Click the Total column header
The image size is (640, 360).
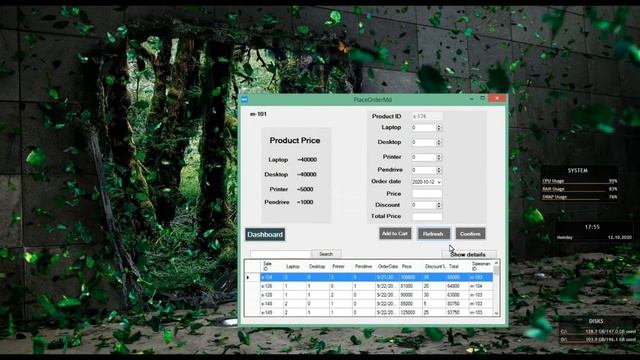(x=457, y=266)
